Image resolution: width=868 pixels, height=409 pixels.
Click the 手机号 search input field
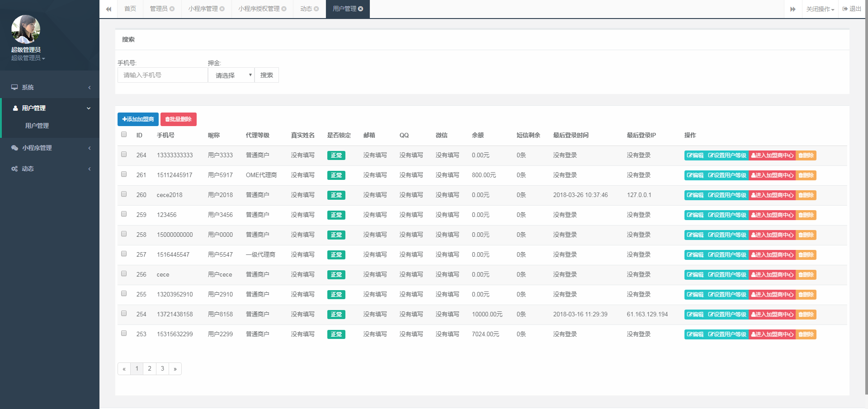coord(162,75)
